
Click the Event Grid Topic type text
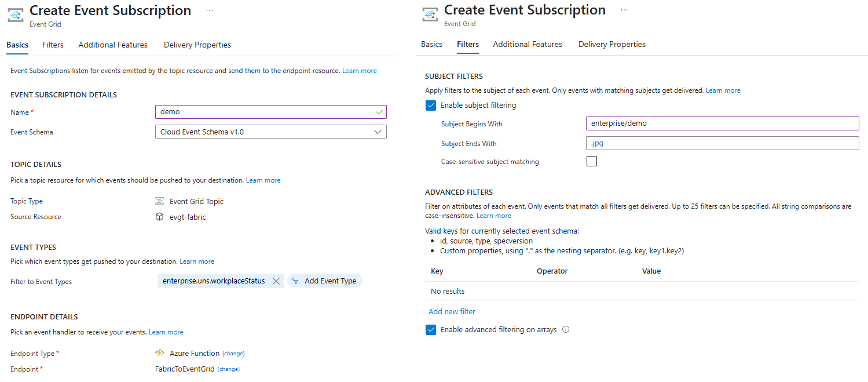(x=196, y=201)
